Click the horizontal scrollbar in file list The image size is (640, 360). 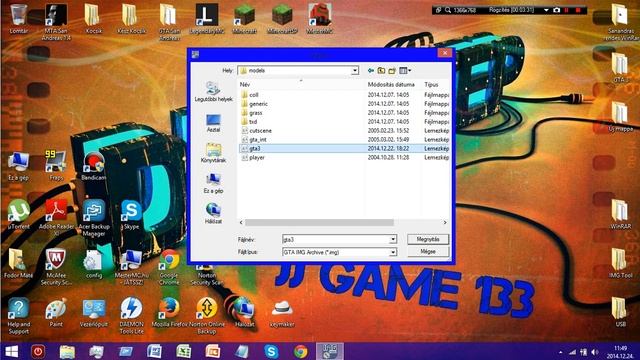(319, 222)
